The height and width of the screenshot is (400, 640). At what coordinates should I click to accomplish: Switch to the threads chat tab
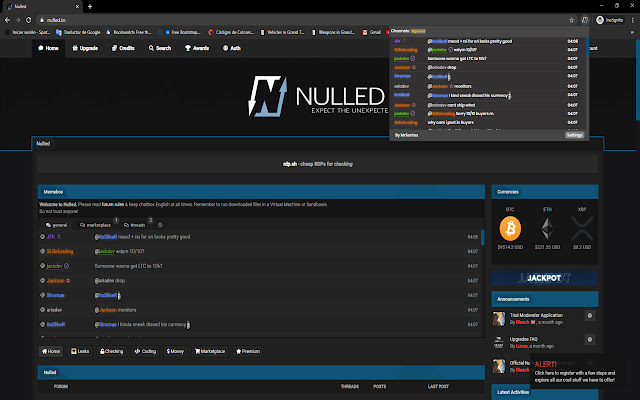click(135, 225)
